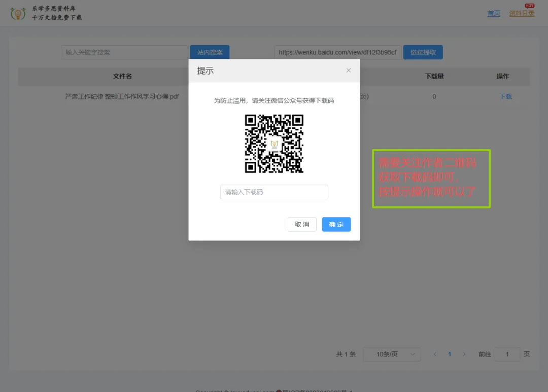Click the 确定 confirm button

point(336,224)
